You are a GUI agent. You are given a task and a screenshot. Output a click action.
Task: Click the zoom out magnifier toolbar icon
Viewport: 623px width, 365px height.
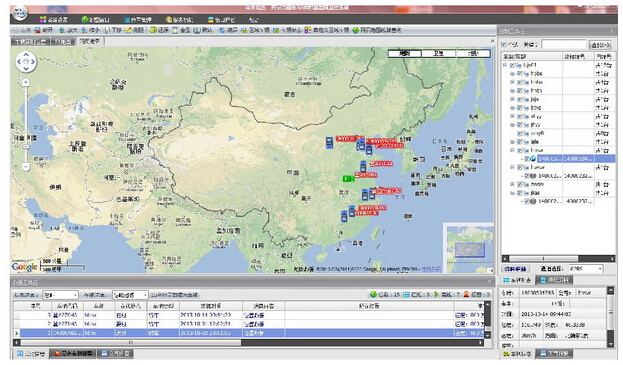(84, 30)
